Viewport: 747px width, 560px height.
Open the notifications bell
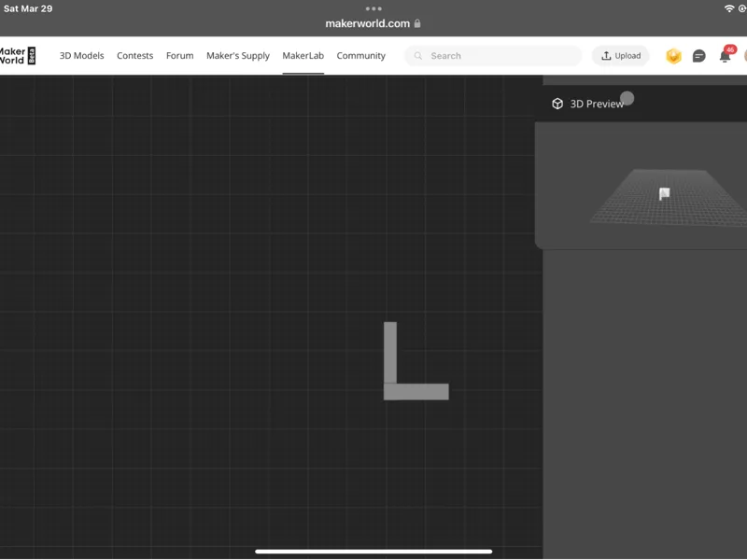[x=725, y=56]
